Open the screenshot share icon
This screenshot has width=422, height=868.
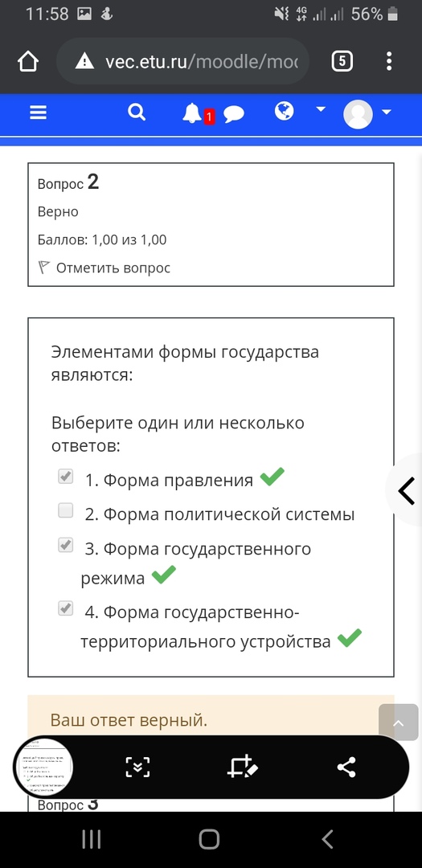pos(346,768)
